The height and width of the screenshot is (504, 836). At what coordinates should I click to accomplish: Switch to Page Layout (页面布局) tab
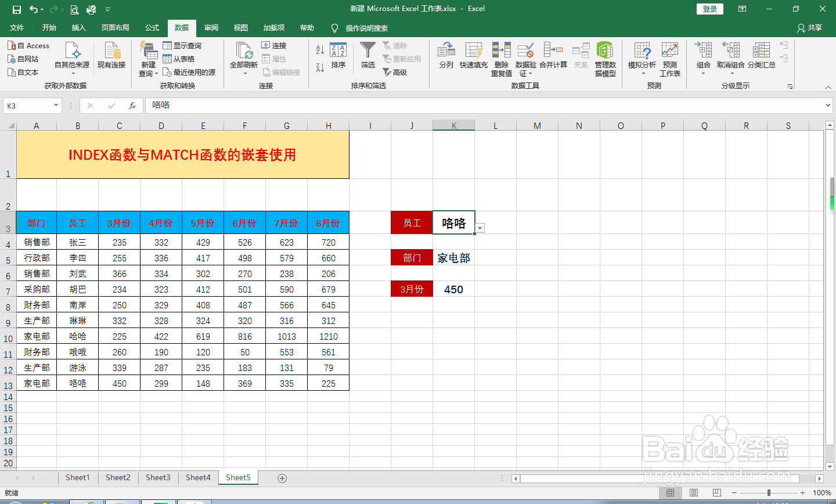tap(116, 28)
